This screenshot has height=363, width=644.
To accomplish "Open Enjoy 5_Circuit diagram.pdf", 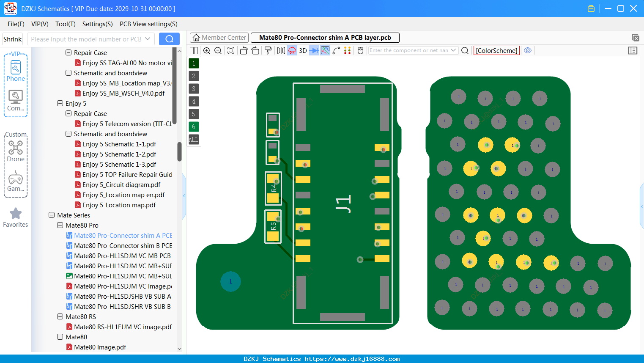I will click(121, 185).
